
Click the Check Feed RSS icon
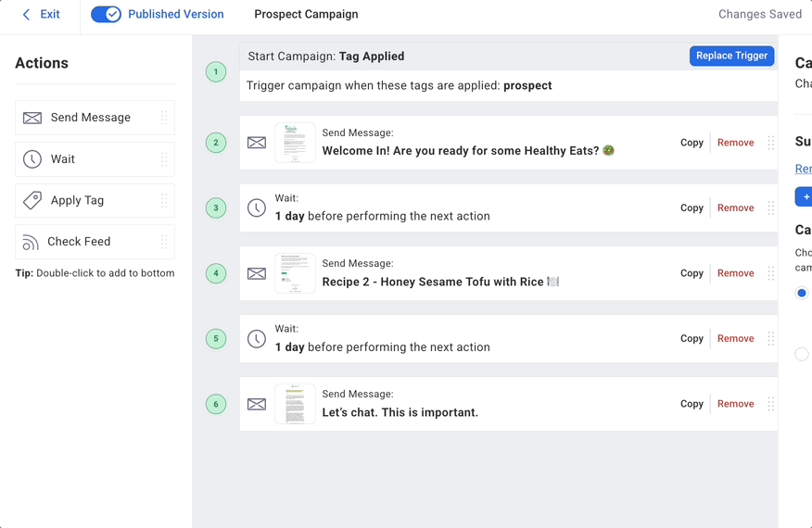pos(31,242)
